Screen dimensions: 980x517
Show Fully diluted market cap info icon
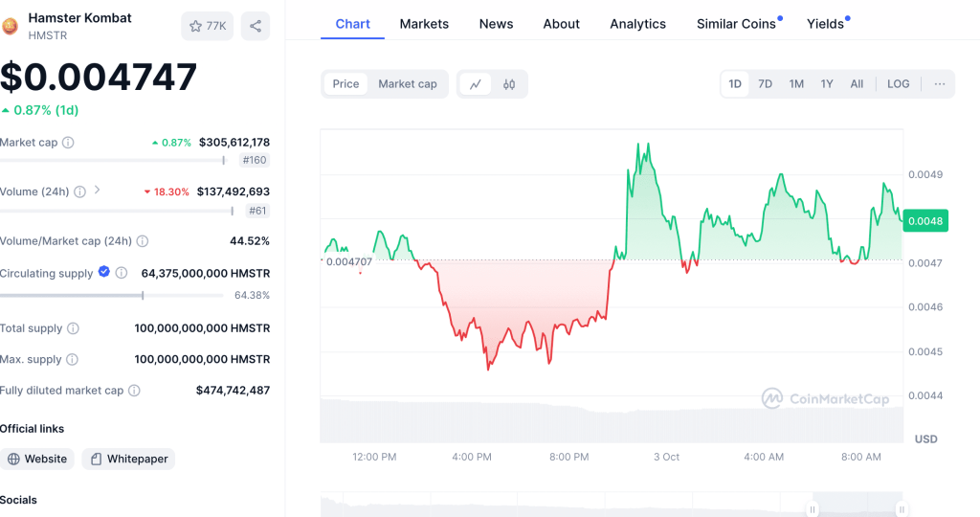(134, 391)
